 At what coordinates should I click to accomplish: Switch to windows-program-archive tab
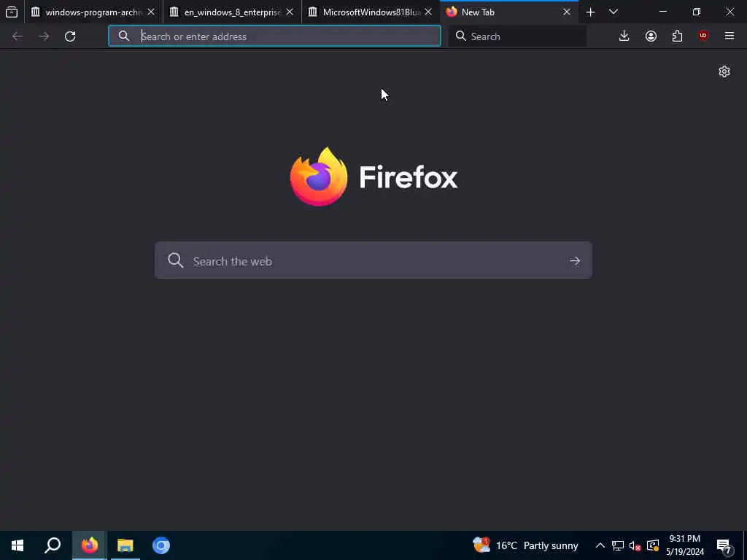[94, 12]
